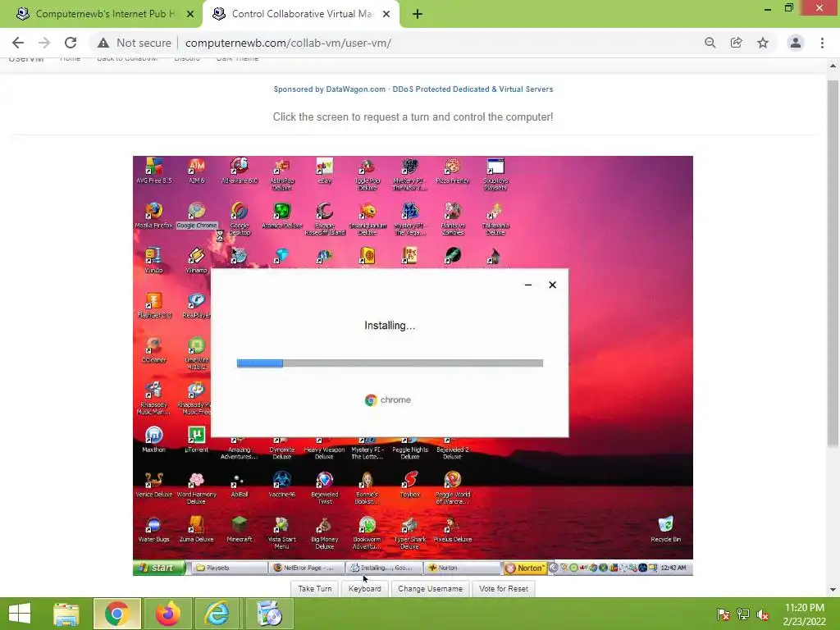Click the volume icon in system tray
Viewport: 840px width, 630px height.
coord(762,614)
